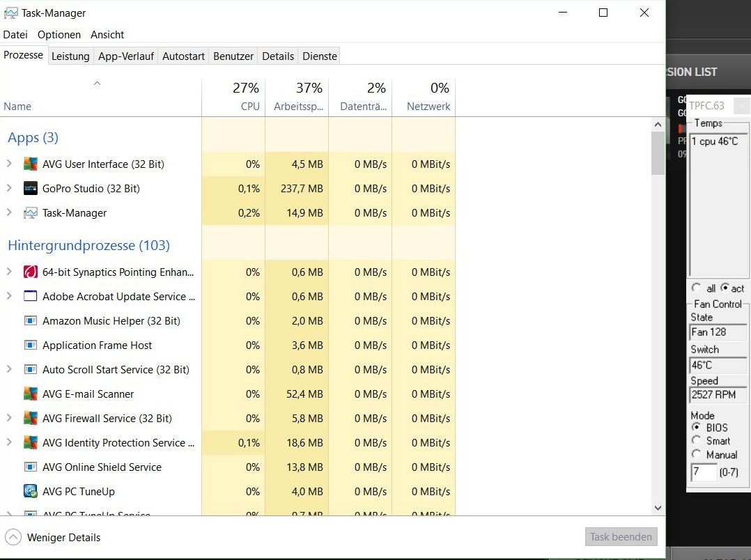The image size is (751, 560).
Task: Switch to the Details tab
Action: point(278,56)
